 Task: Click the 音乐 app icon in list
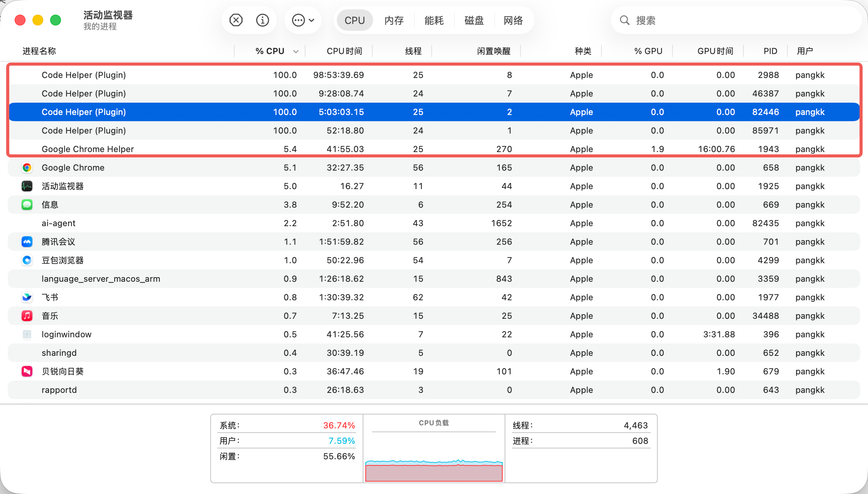[x=27, y=316]
